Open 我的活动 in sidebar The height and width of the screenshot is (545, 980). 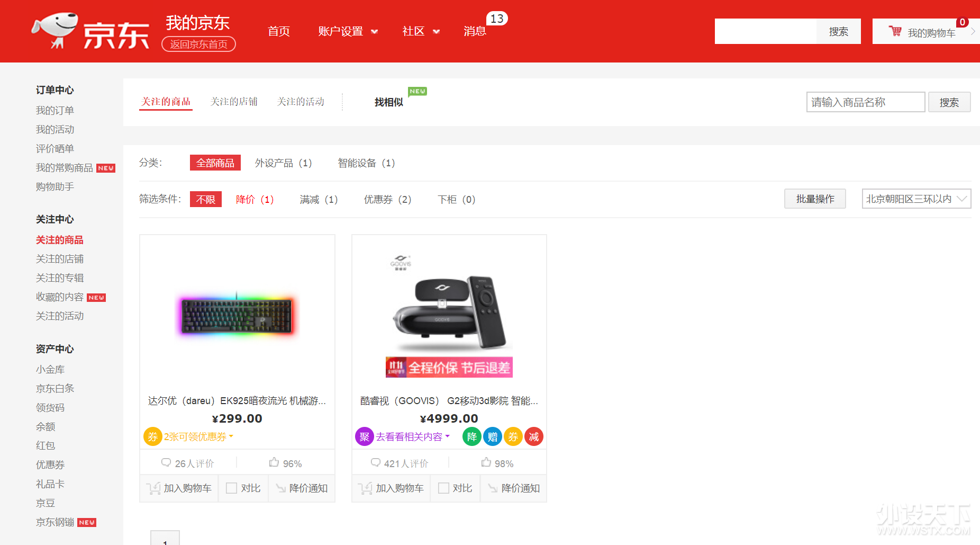pyautogui.click(x=55, y=129)
